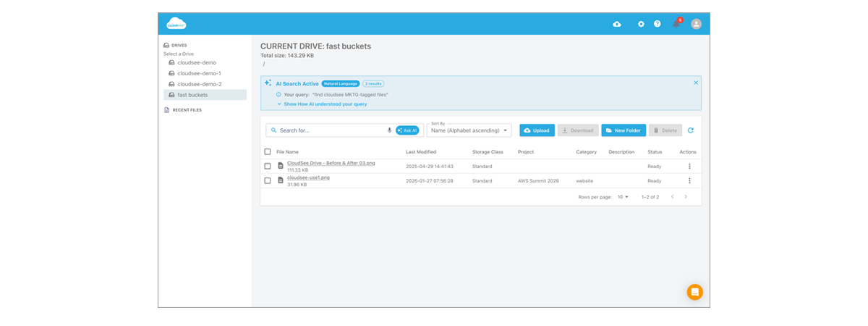Expand Show How AI understood your query
868x326 pixels.
(x=325, y=104)
